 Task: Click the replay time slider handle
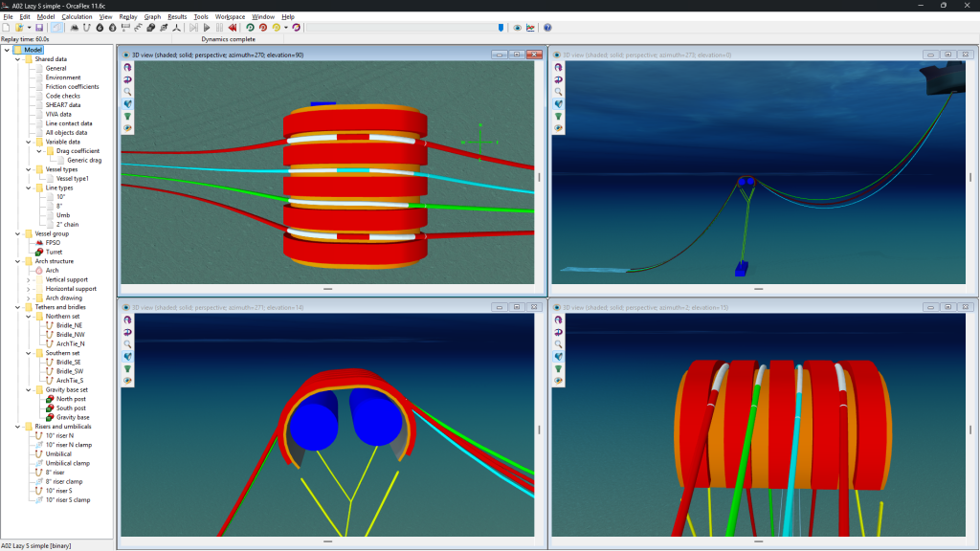(x=500, y=28)
